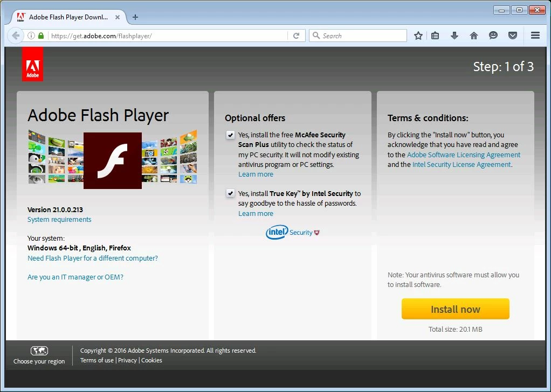Click the magnifier icon in search box

click(316, 36)
